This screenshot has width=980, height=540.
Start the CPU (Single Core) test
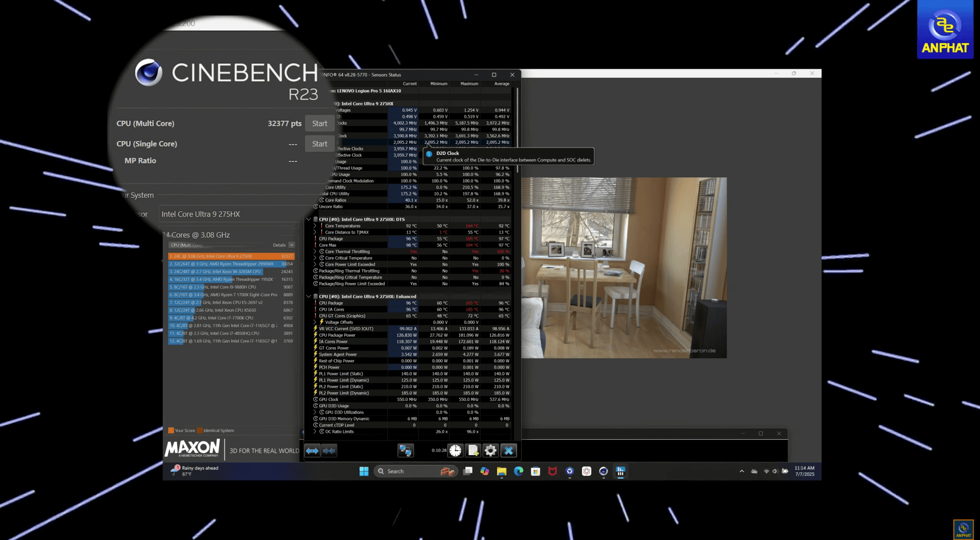319,144
